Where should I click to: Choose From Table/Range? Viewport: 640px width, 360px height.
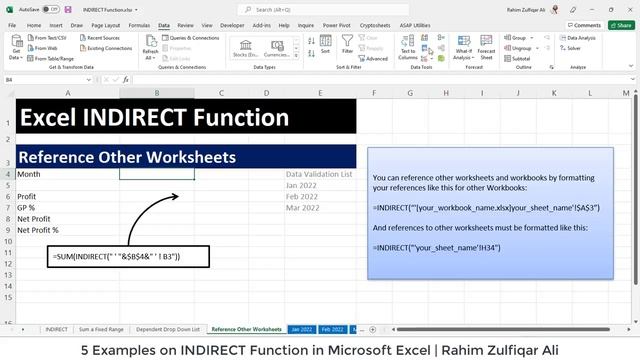click(50, 59)
